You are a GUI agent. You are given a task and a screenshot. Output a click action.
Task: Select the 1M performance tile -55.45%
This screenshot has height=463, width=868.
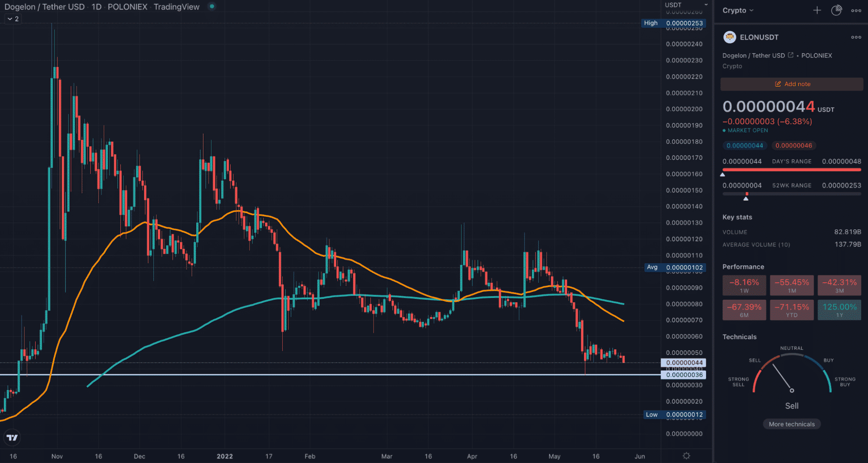[792, 285]
